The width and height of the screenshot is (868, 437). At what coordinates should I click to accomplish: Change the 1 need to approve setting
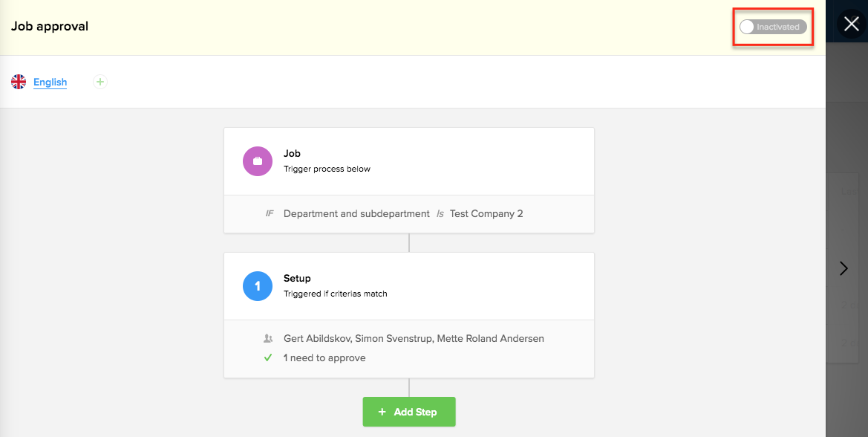[324, 358]
